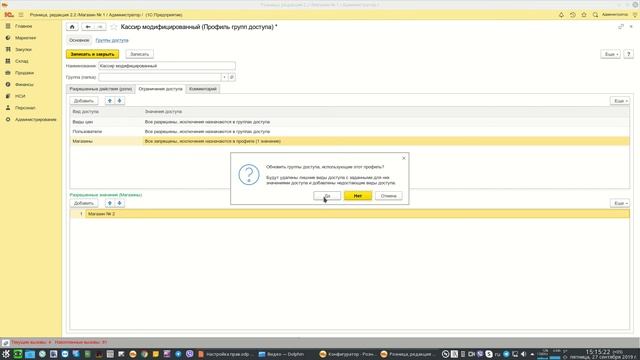Click the Администратор user name in top bar

[x=615, y=15]
